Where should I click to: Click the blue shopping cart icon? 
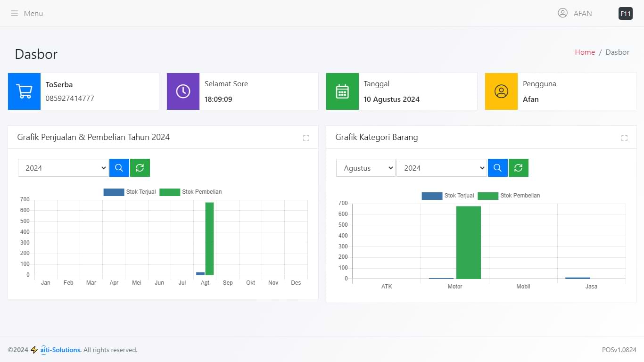(24, 91)
